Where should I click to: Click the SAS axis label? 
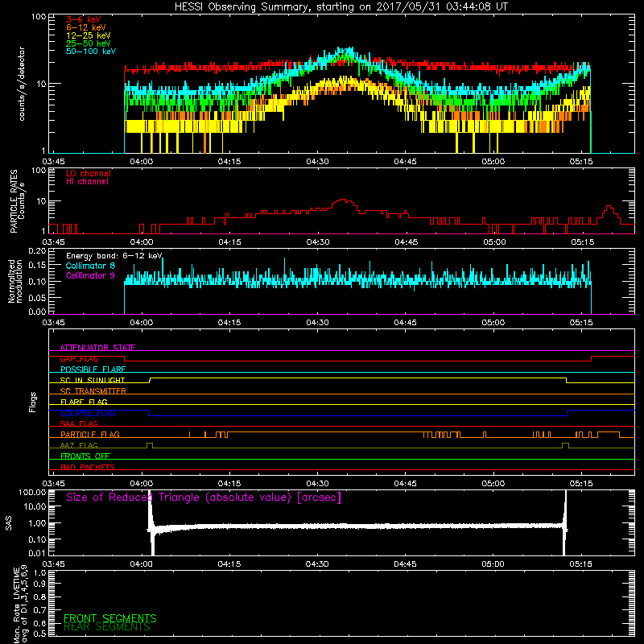(8, 523)
